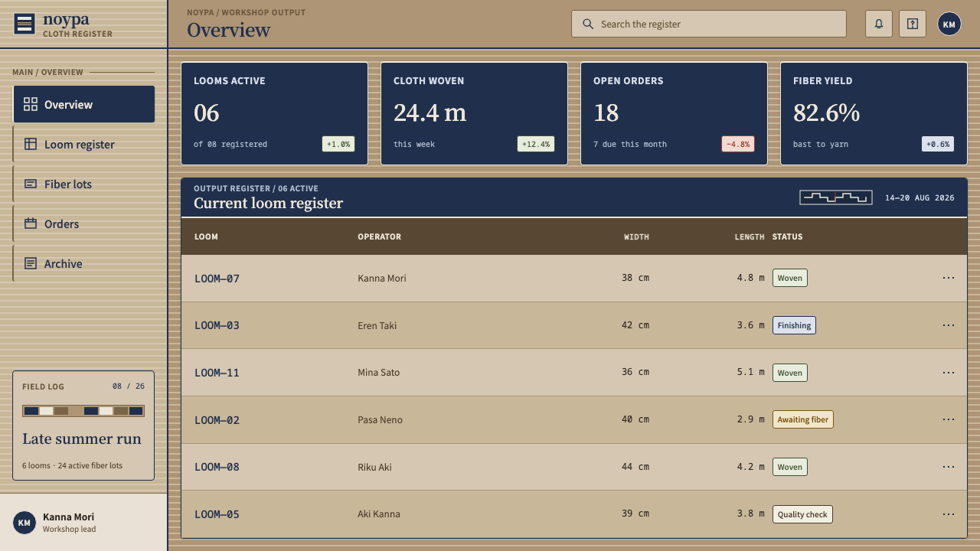The width and height of the screenshot is (980, 551).
Task: Open the Late summer run field log
Action: click(83, 425)
